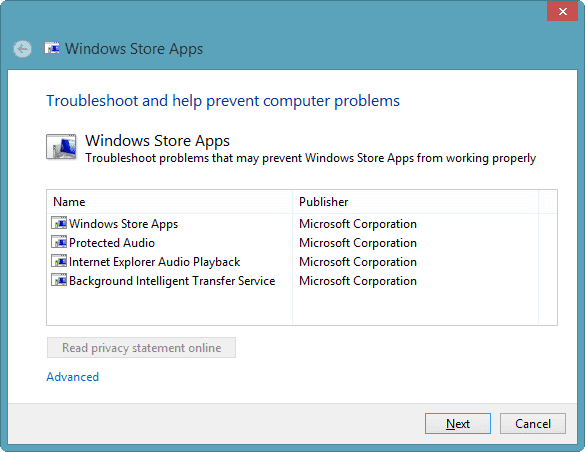This screenshot has width=585, height=452.
Task: Close the troubleshooter window
Action: [x=562, y=11]
